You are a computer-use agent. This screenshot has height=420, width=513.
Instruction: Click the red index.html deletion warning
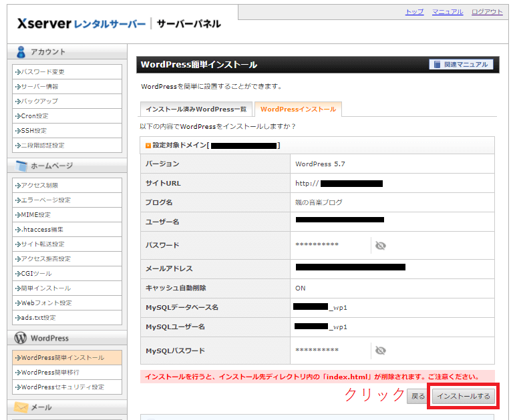tap(317, 377)
